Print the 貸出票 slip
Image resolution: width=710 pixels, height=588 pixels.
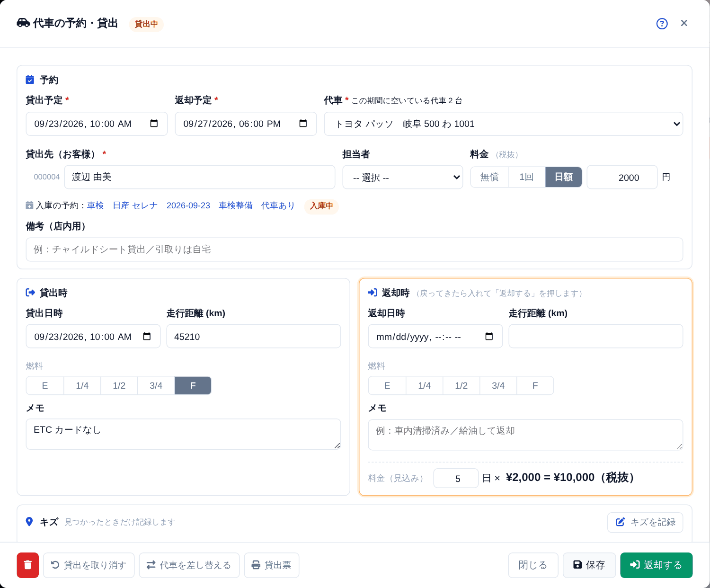pos(272,565)
